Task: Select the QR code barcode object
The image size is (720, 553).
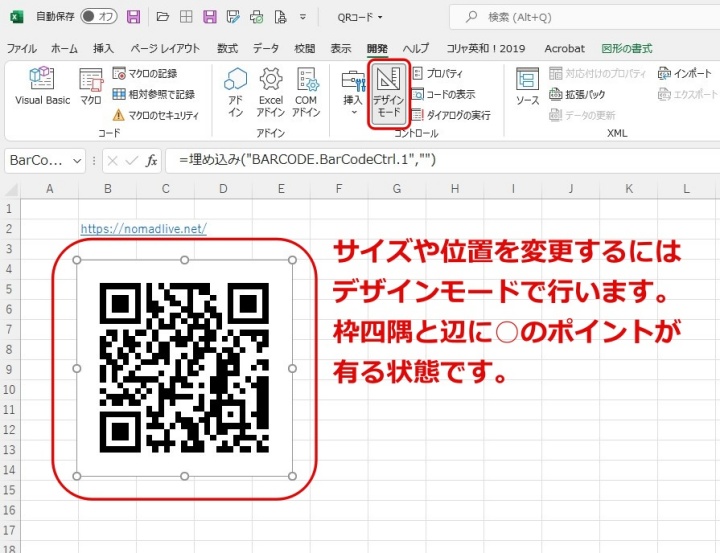Action: point(184,368)
